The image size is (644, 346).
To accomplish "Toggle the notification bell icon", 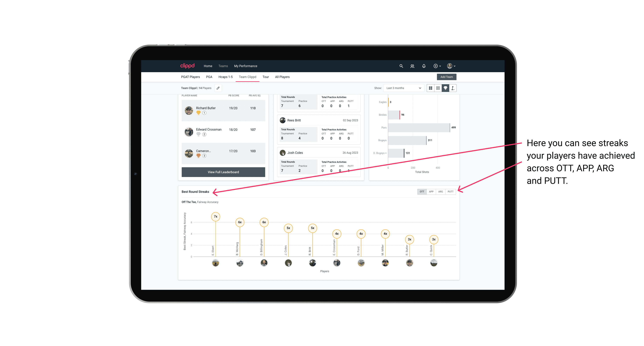I will [x=423, y=66].
